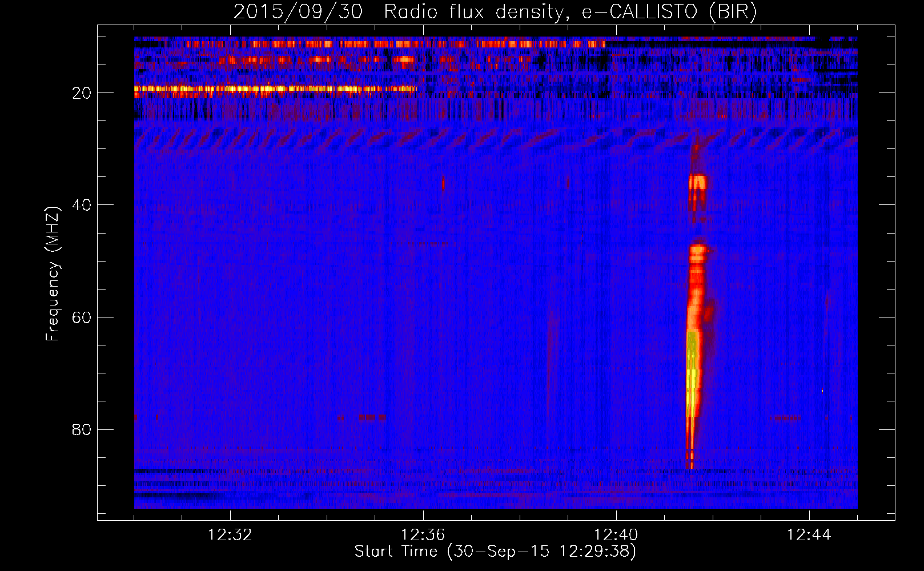Click the 80 MHz frequency tick label

click(82, 429)
